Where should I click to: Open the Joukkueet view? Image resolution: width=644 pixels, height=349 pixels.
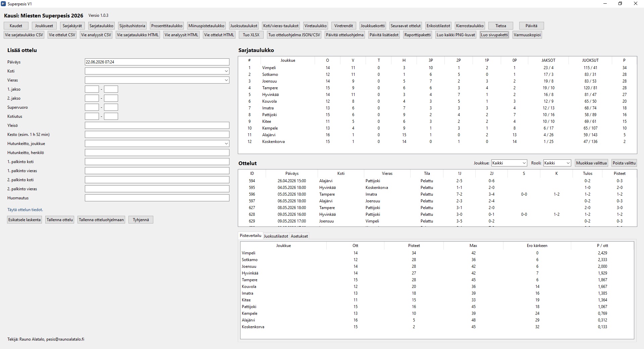(x=44, y=26)
